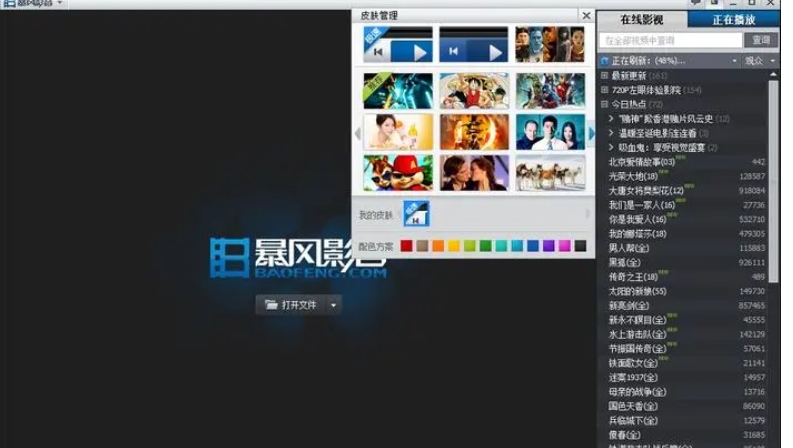Apply the black color scheme swatch
The width and height of the screenshot is (793, 448).
(x=581, y=246)
